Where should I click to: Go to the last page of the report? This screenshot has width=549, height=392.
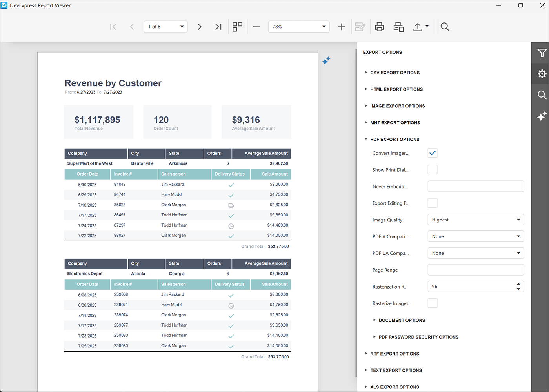click(x=218, y=27)
